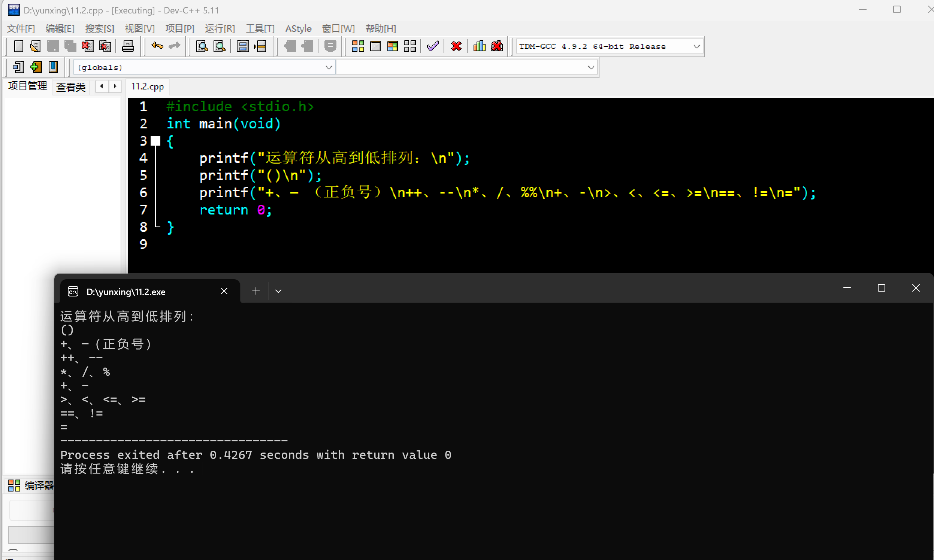Open the AStyle menu
934x560 pixels.
pos(298,29)
